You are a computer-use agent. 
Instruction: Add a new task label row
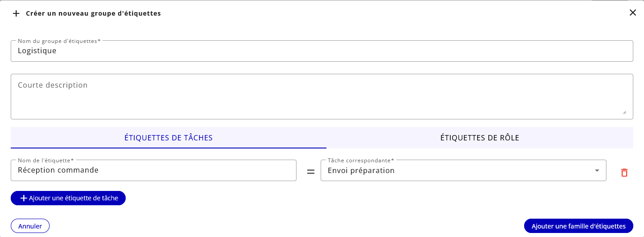(68, 198)
